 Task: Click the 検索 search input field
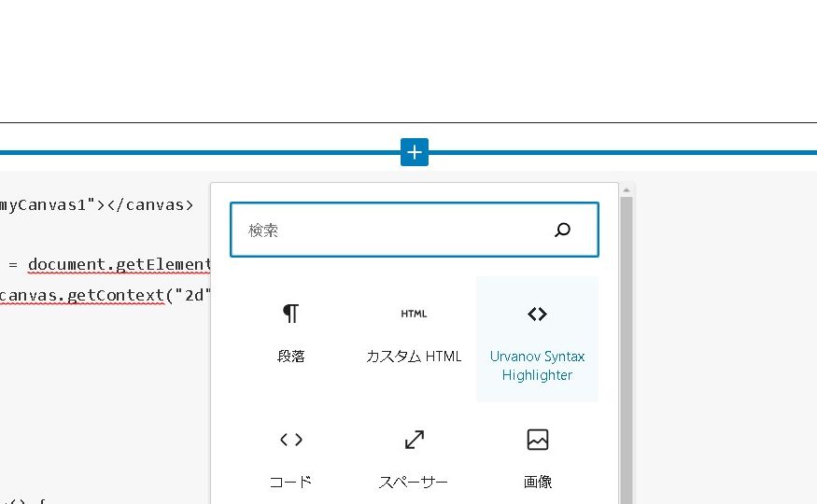pyautogui.click(x=392, y=230)
